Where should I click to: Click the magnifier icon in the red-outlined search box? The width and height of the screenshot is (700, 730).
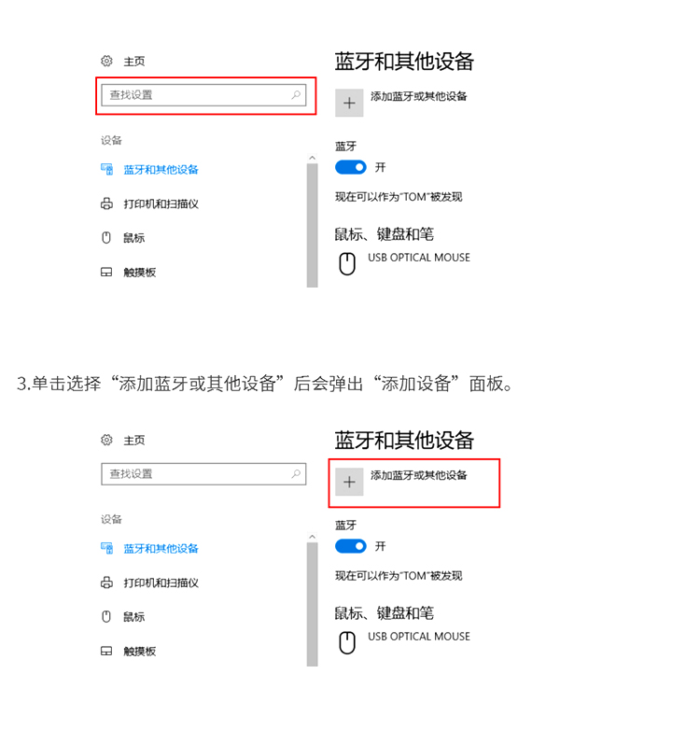296,94
